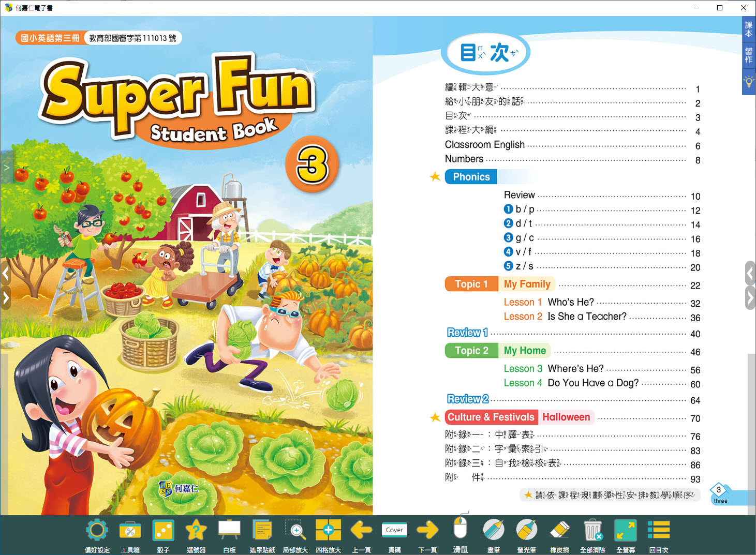
Task: Click the Cover page number field
Action: tap(394, 530)
